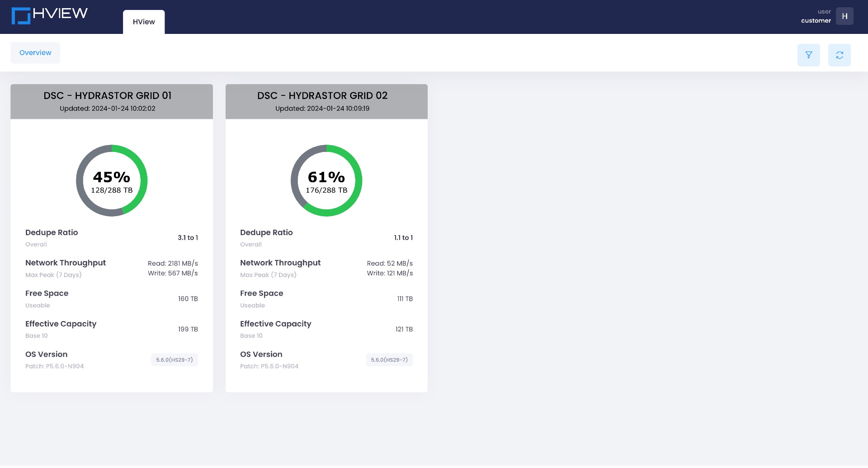Select Write: 567 MB/s throughput value
868x468 pixels.
point(173,274)
